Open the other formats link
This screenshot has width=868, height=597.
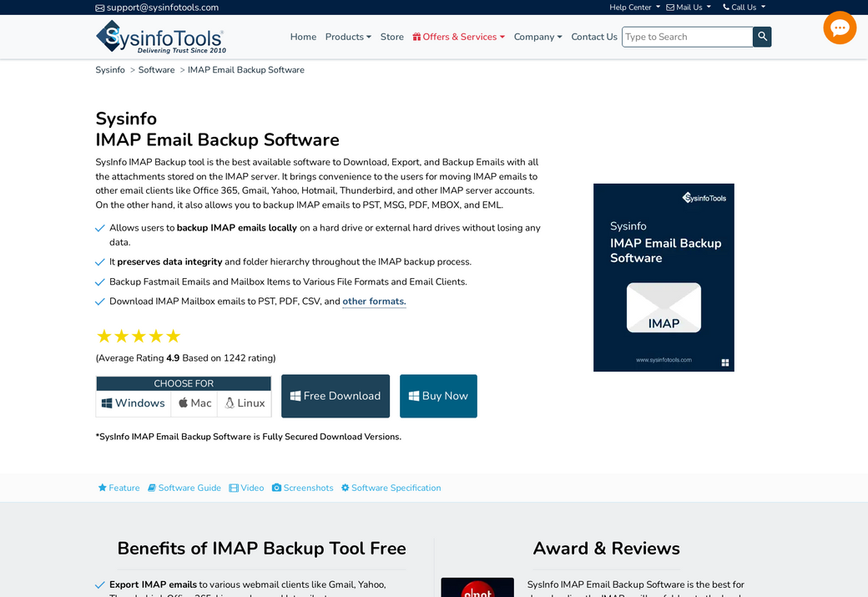373,301
